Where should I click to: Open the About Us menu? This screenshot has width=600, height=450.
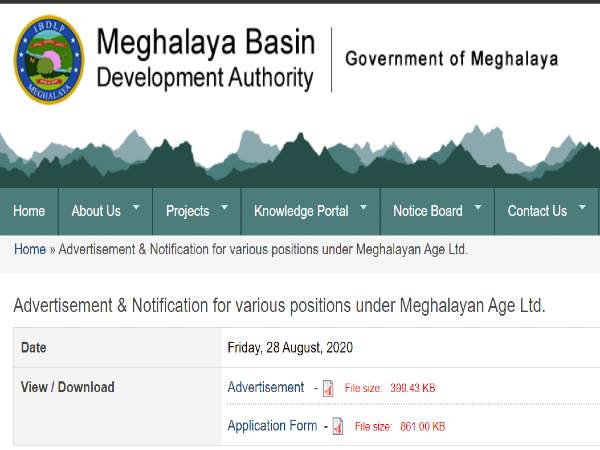click(x=96, y=211)
